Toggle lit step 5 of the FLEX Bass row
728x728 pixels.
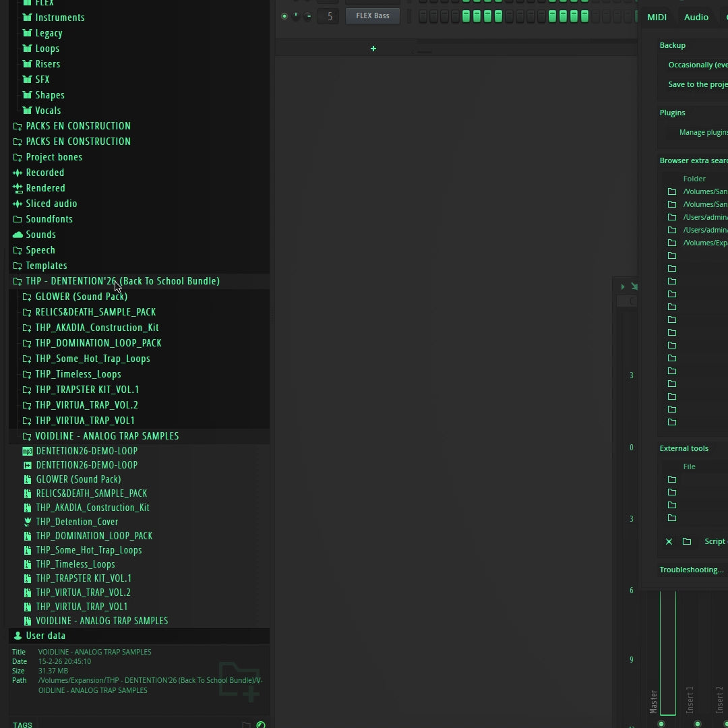[x=466, y=16]
